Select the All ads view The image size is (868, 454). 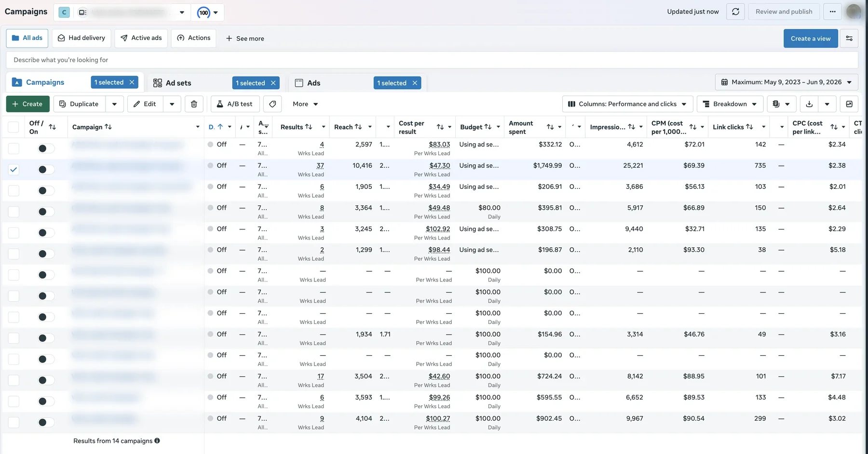pyautogui.click(x=27, y=38)
